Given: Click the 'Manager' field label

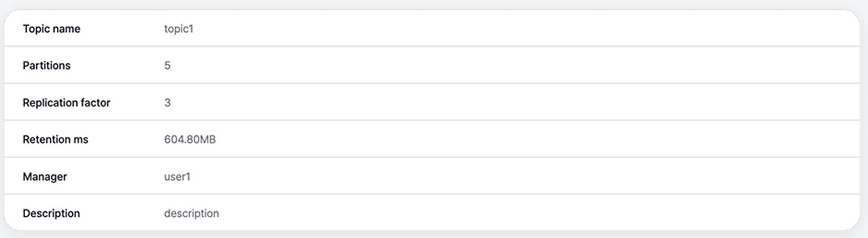Looking at the screenshot, I should click(45, 176).
